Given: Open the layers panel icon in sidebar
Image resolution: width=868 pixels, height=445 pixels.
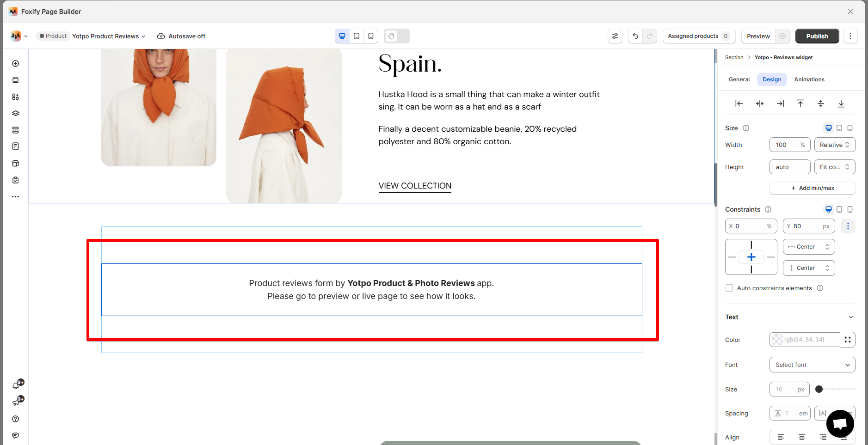Looking at the screenshot, I should pos(15,113).
